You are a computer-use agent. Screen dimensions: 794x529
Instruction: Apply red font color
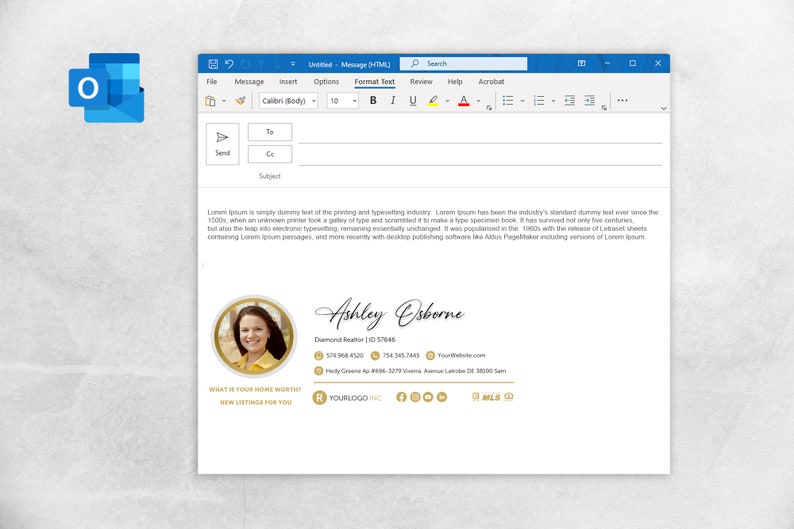[x=464, y=101]
